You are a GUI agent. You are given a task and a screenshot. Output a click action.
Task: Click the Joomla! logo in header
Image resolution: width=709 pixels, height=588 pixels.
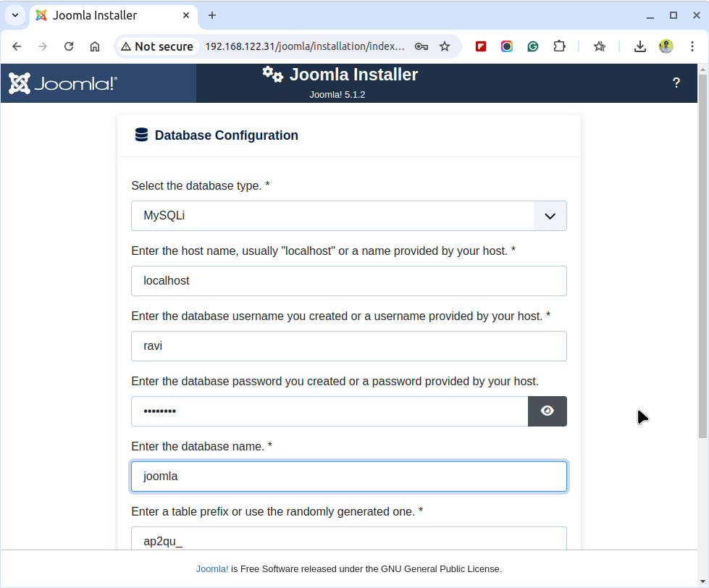click(x=63, y=83)
